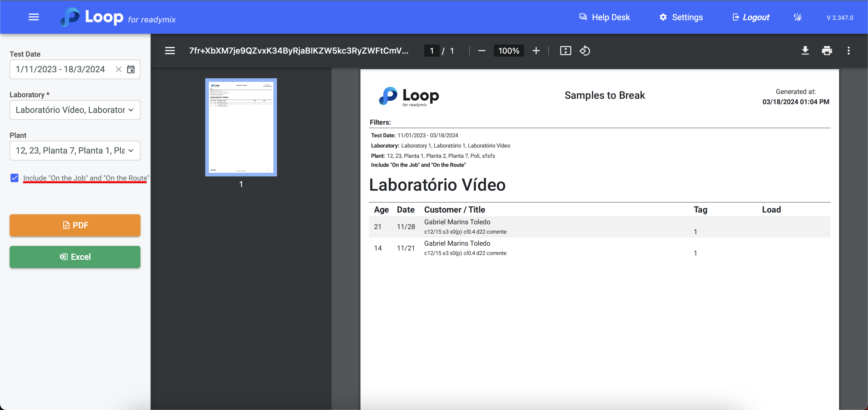Uncheck Include On the Job checkbox
The height and width of the screenshot is (410, 868).
pos(14,178)
